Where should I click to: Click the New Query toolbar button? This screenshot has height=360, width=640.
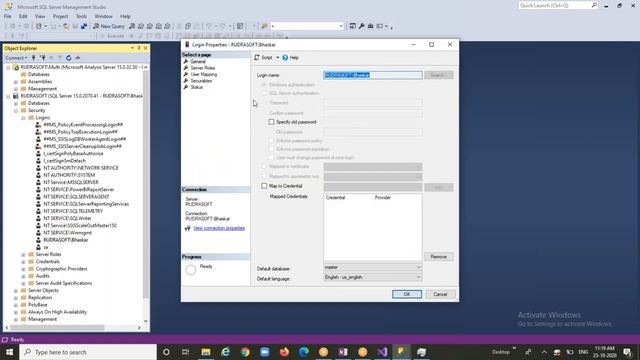[x=109, y=26]
